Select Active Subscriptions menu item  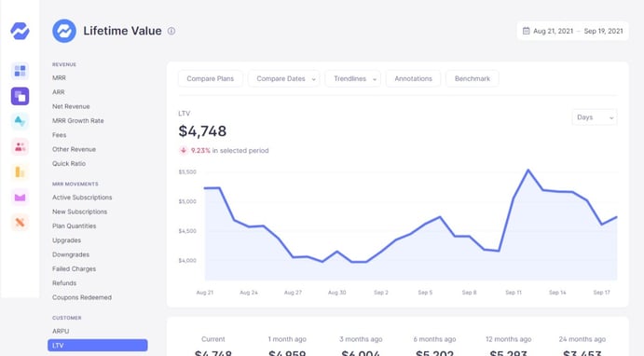[82, 197]
